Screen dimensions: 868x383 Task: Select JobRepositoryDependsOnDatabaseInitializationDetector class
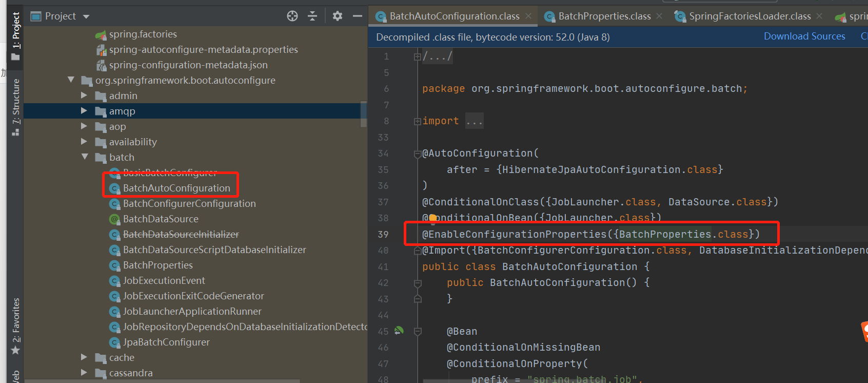(x=245, y=327)
